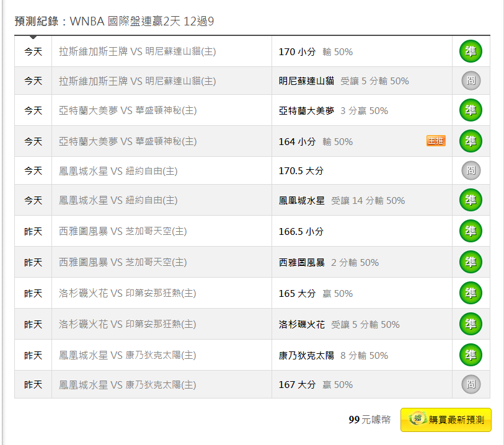Click 拉斯維加斯王牌 VS 明尼蘇達山貓 in the 170 小分 row

tap(137, 51)
